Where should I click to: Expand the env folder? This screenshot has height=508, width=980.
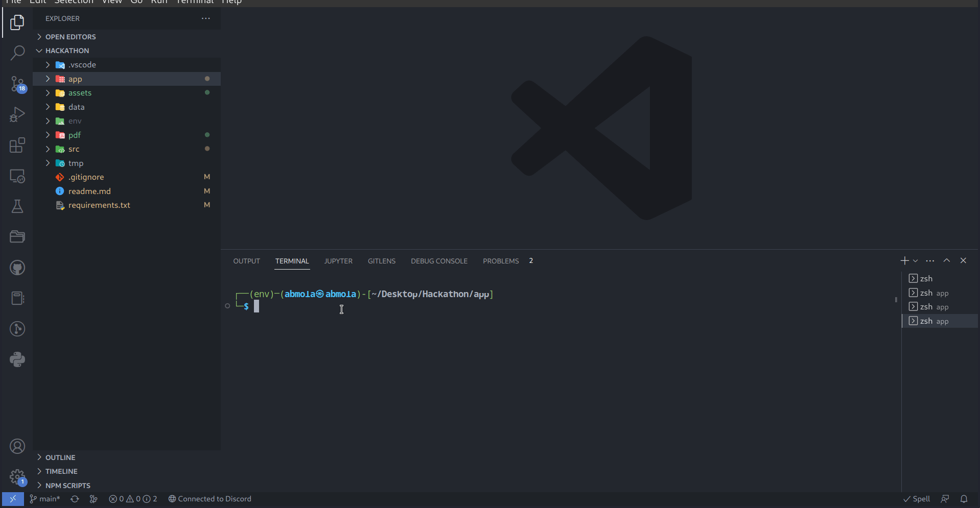click(127, 121)
